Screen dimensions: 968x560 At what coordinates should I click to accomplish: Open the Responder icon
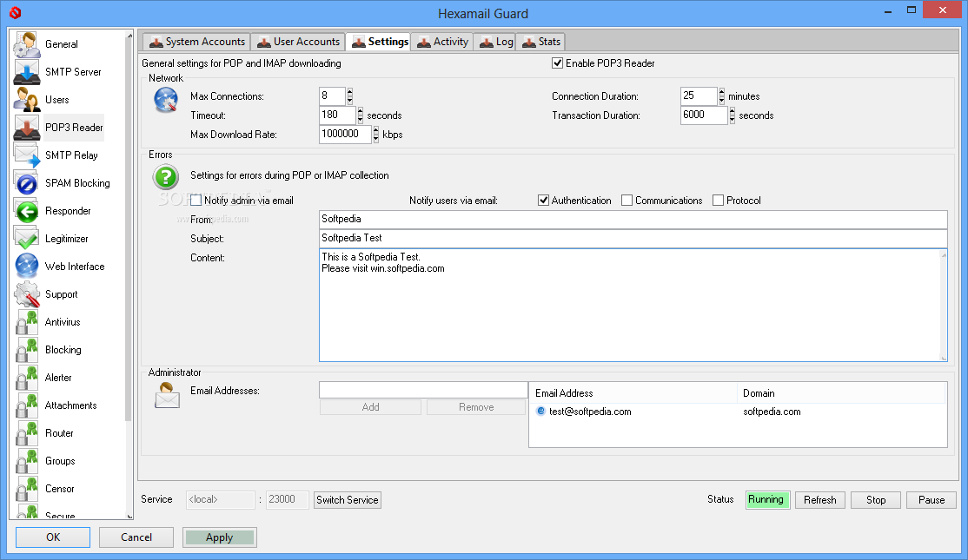point(27,211)
